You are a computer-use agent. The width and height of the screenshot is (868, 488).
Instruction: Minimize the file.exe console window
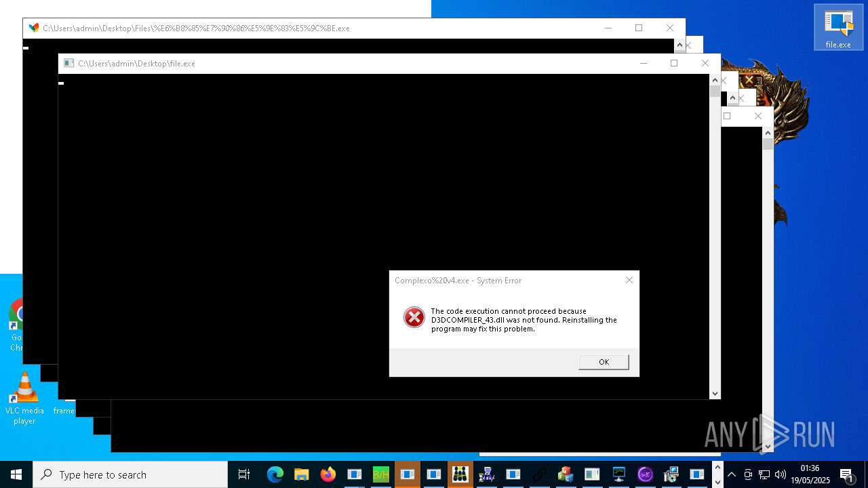click(644, 63)
